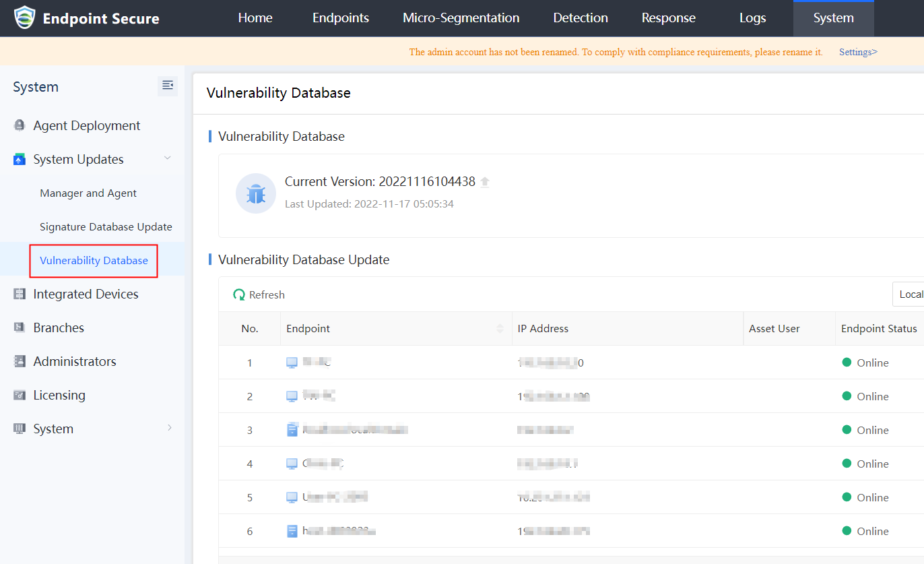Go to the Logs menu

pyautogui.click(x=752, y=18)
